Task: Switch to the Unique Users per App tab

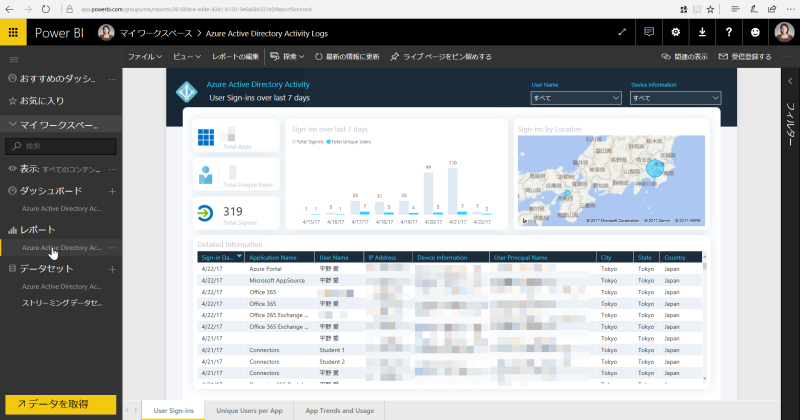Action: 249,410
